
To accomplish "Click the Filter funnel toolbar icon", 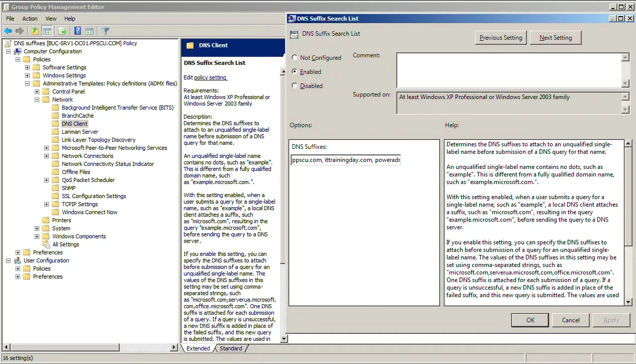I will (105, 31).
